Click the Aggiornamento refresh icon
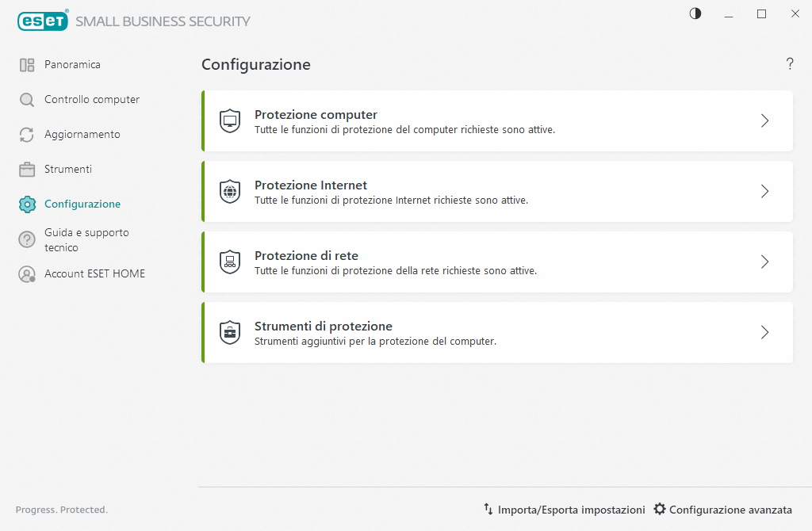812x531 pixels. coord(26,134)
